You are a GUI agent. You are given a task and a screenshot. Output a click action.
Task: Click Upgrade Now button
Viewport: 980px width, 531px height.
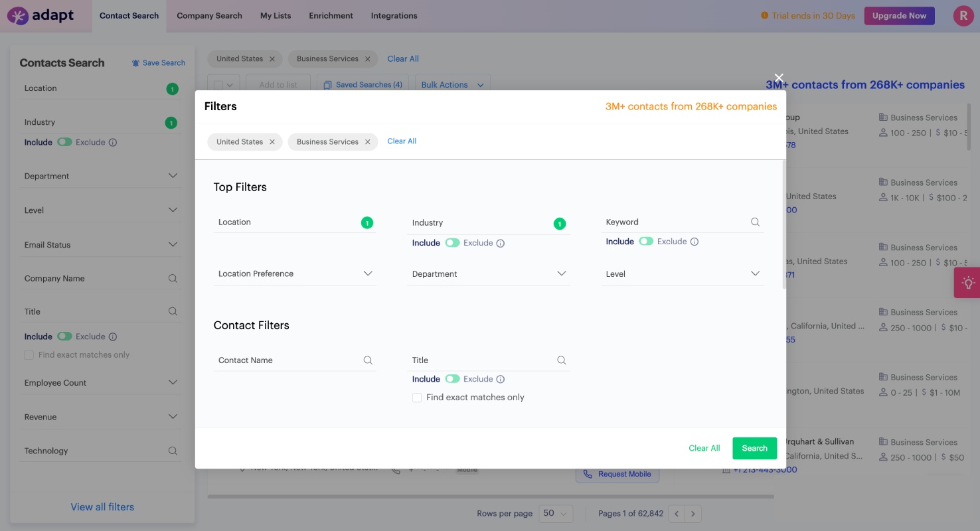(x=899, y=16)
